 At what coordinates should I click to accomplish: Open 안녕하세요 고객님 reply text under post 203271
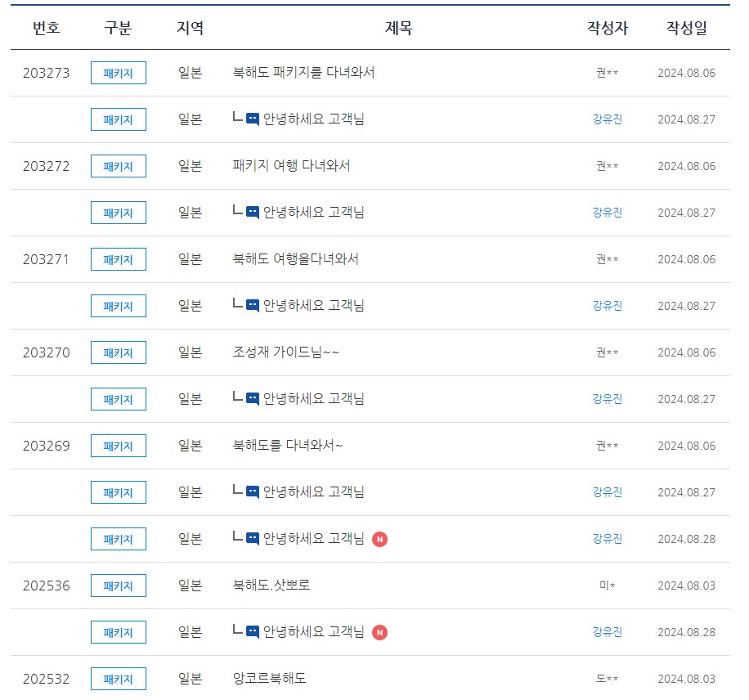click(x=313, y=305)
